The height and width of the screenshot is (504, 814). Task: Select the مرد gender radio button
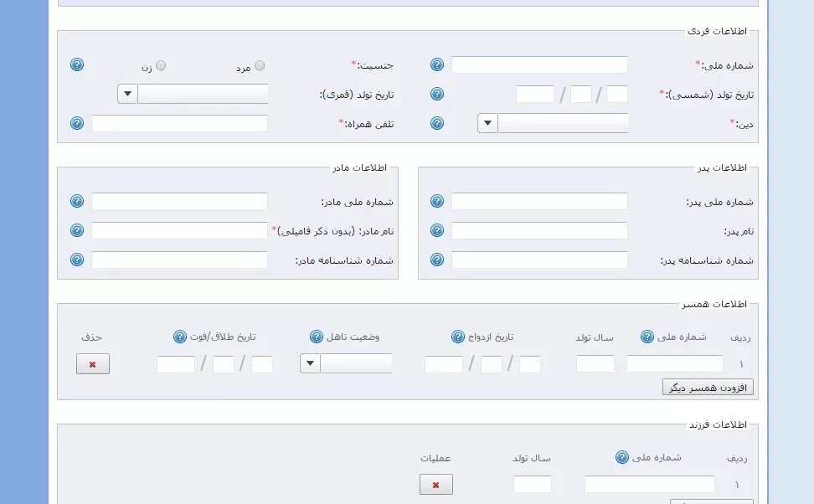coord(260,65)
